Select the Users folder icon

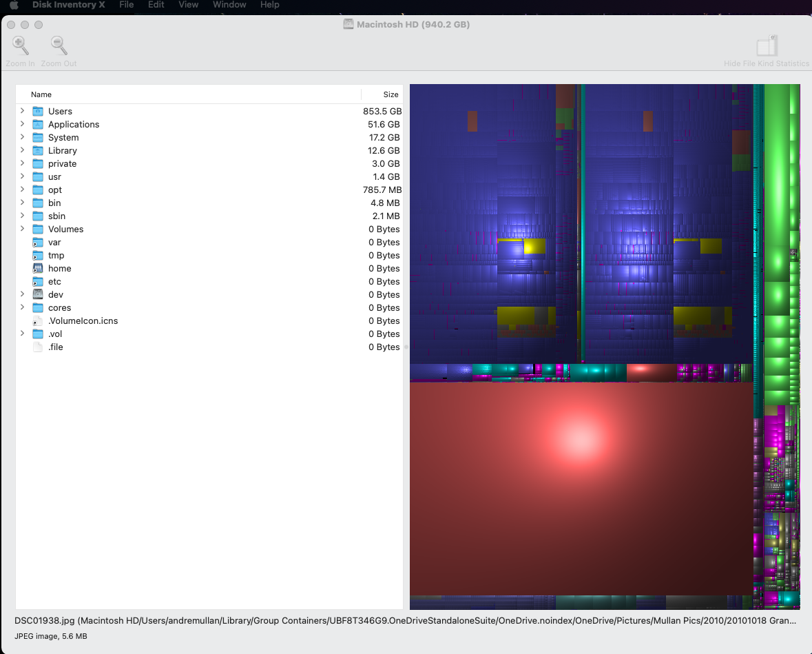point(38,112)
